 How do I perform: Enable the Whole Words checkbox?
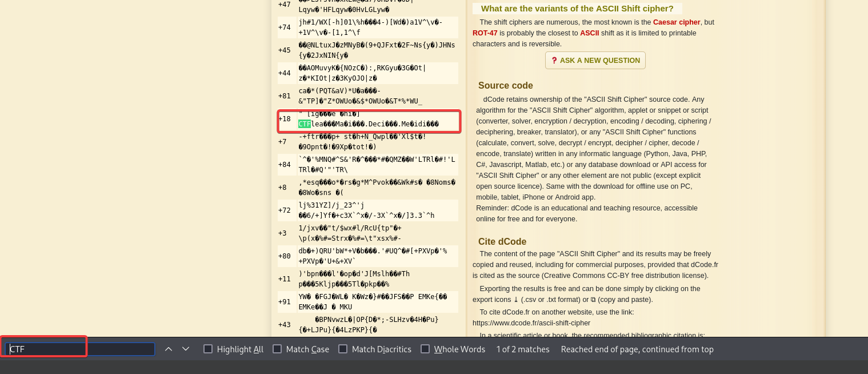coord(425,349)
